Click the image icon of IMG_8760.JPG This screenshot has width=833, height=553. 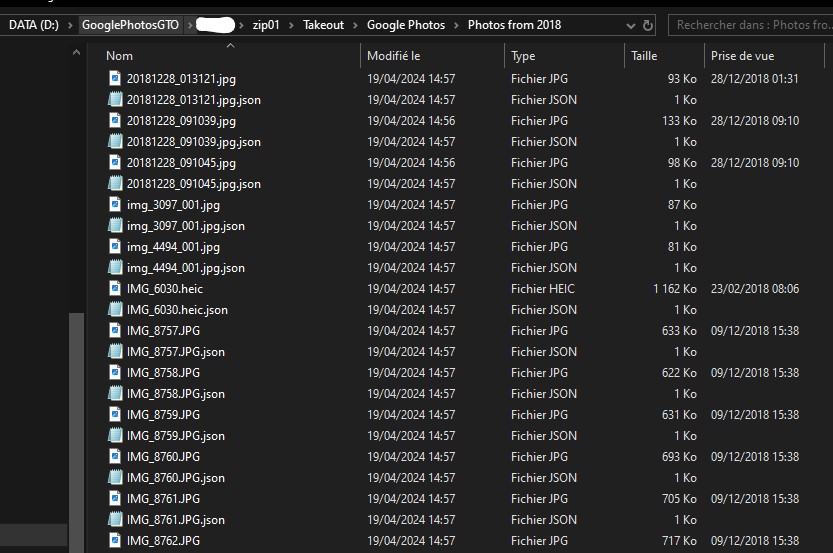click(115, 456)
